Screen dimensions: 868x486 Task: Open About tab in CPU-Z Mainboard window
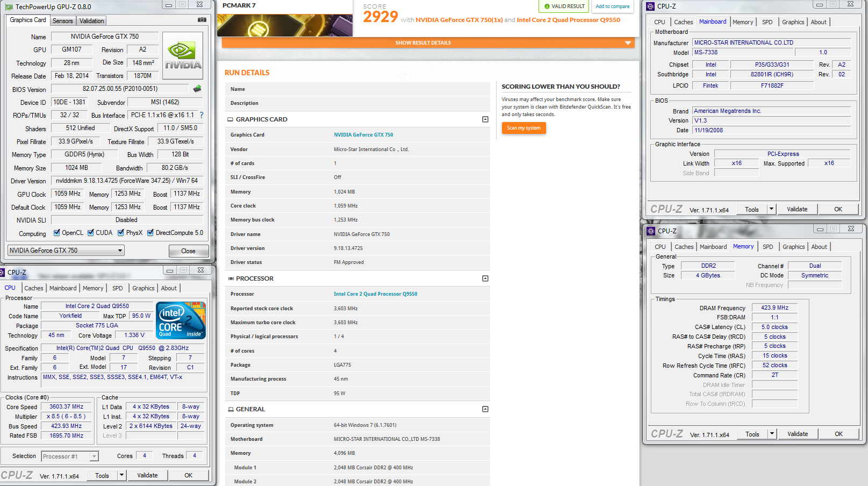pyautogui.click(x=819, y=22)
